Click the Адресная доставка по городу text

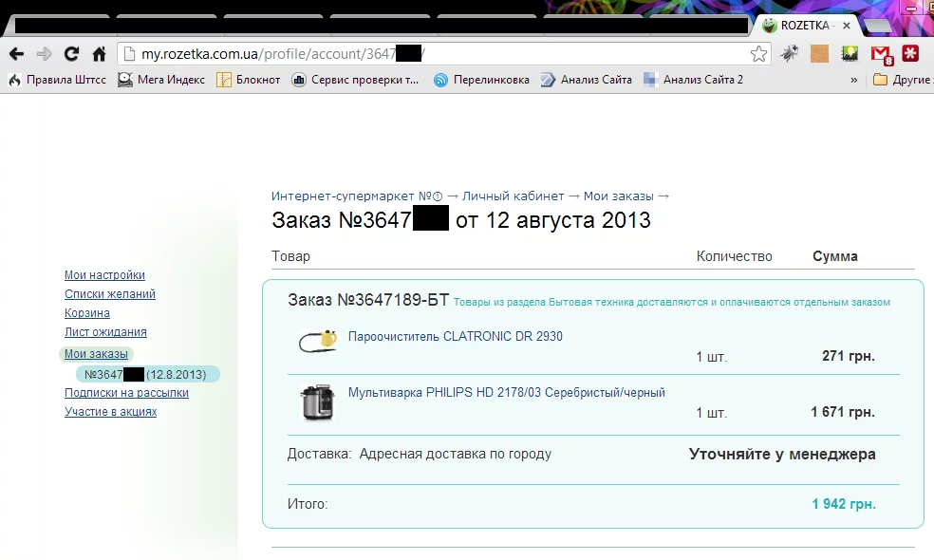455,454
